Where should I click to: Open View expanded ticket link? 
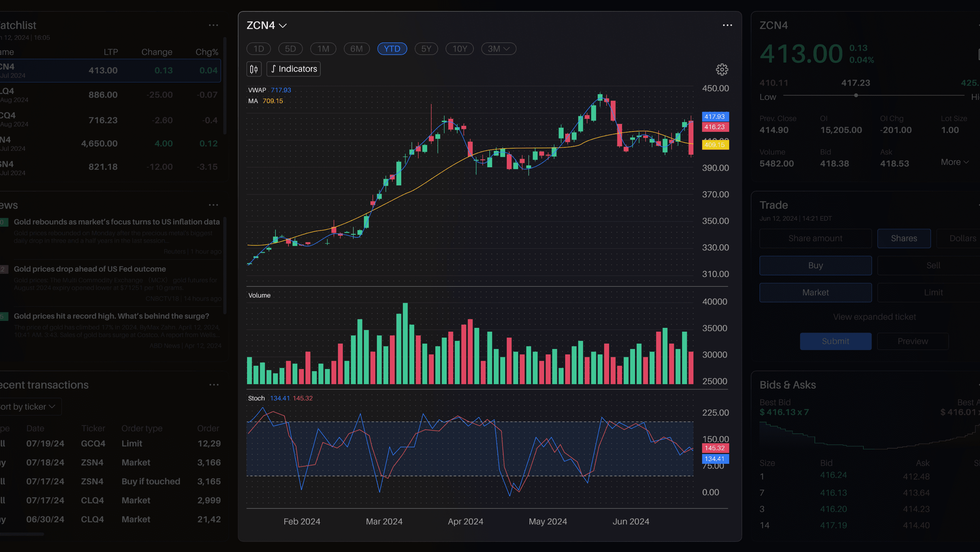coord(874,317)
